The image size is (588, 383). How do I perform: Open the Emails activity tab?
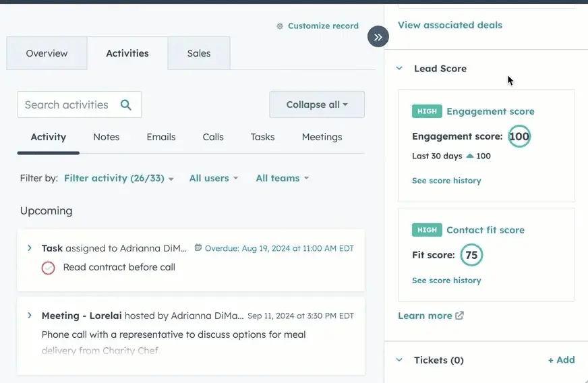(x=161, y=137)
